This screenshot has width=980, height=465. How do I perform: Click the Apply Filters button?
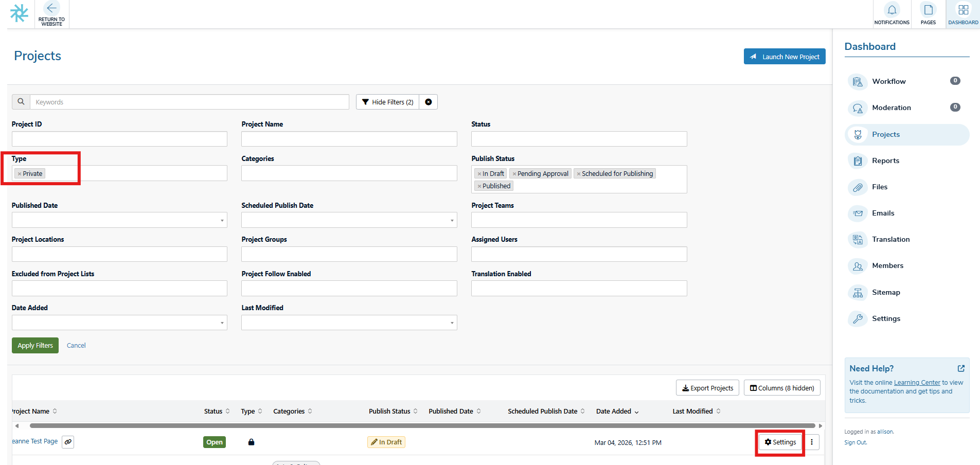click(x=35, y=345)
